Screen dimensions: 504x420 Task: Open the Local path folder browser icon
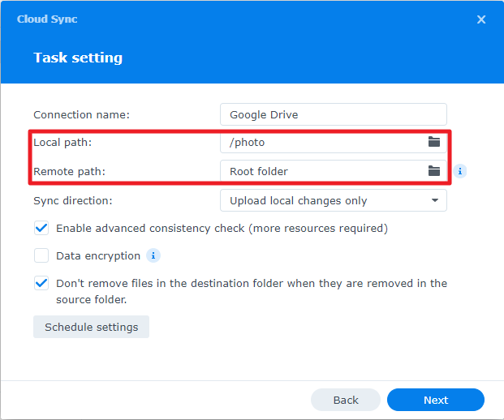[434, 142]
